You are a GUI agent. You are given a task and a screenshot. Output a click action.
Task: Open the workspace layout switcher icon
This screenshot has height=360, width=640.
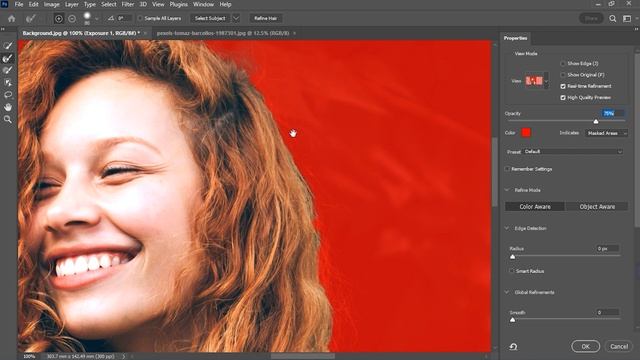tap(627, 18)
